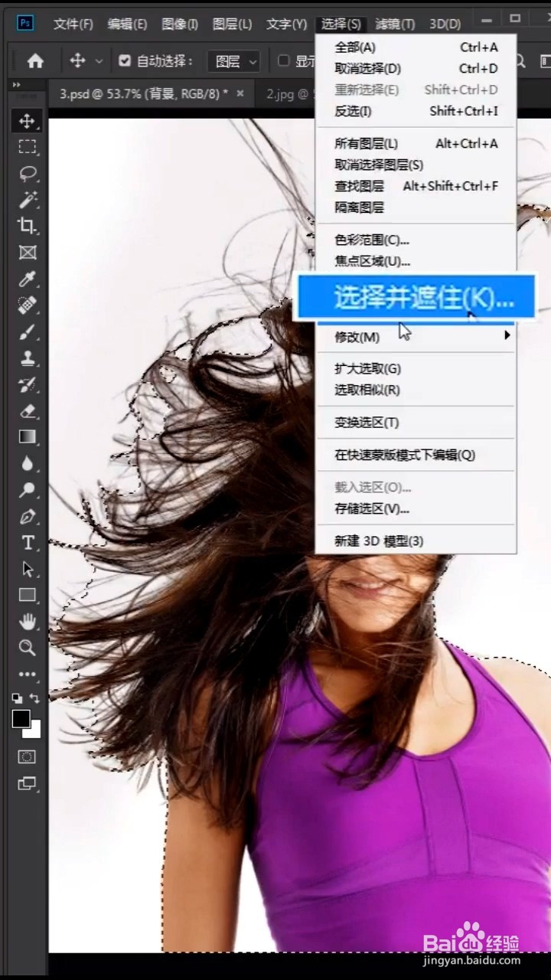Switch to the 3.psd document tab
Viewport: 551px width, 980px height.
pos(144,93)
